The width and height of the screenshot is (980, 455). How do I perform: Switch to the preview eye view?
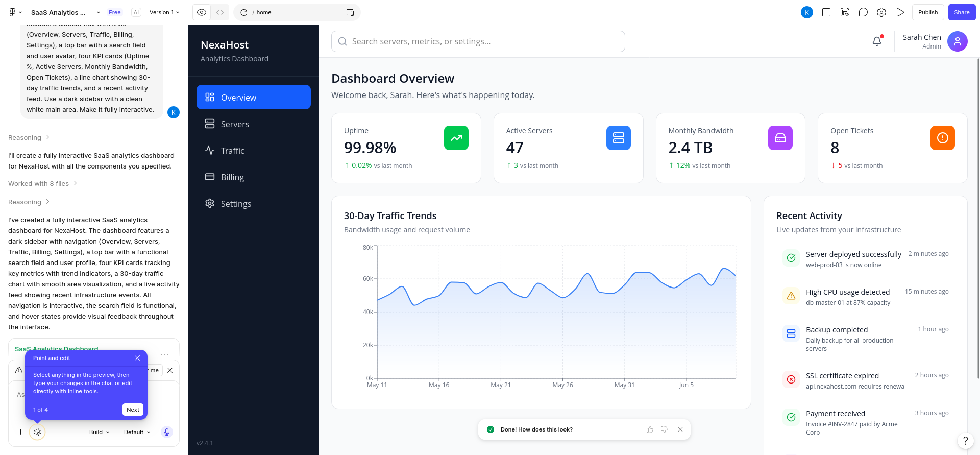202,12
